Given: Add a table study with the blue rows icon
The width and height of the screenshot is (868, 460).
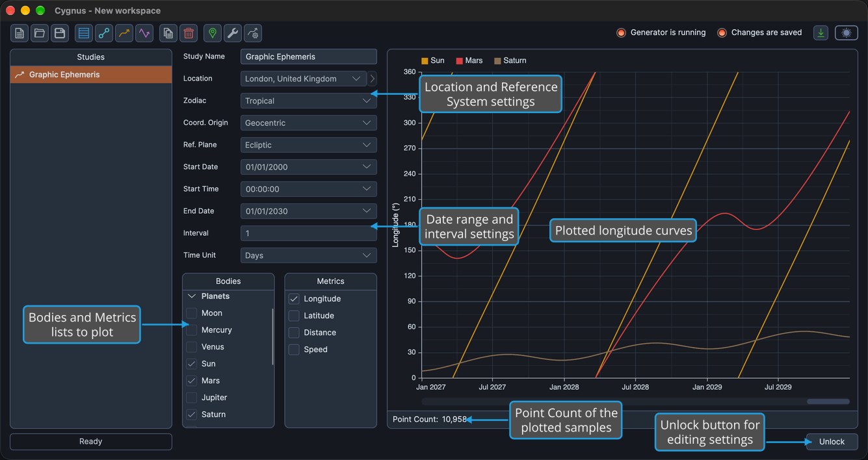Looking at the screenshot, I should 84,33.
